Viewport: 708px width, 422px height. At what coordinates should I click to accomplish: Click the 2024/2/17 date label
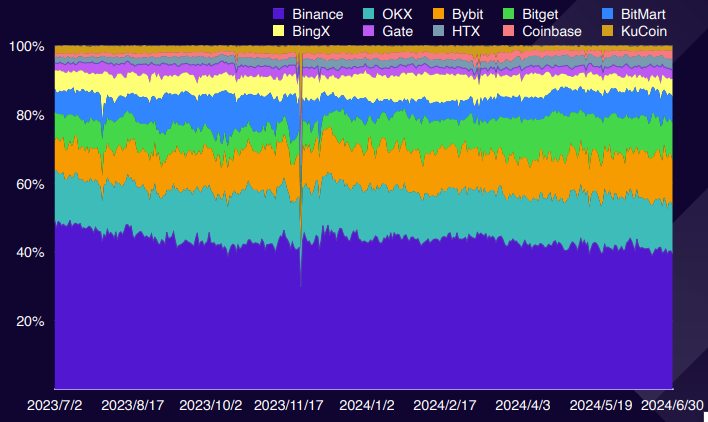pyautogui.click(x=445, y=405)
